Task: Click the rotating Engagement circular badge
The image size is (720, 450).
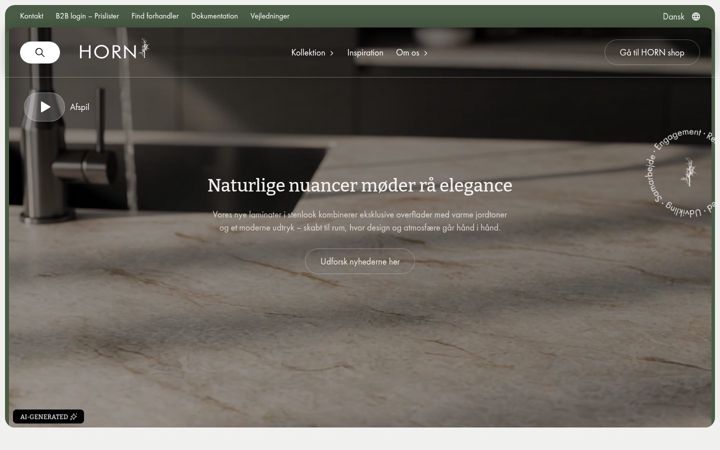Action: pyautogui.click(x=683, y=174)
